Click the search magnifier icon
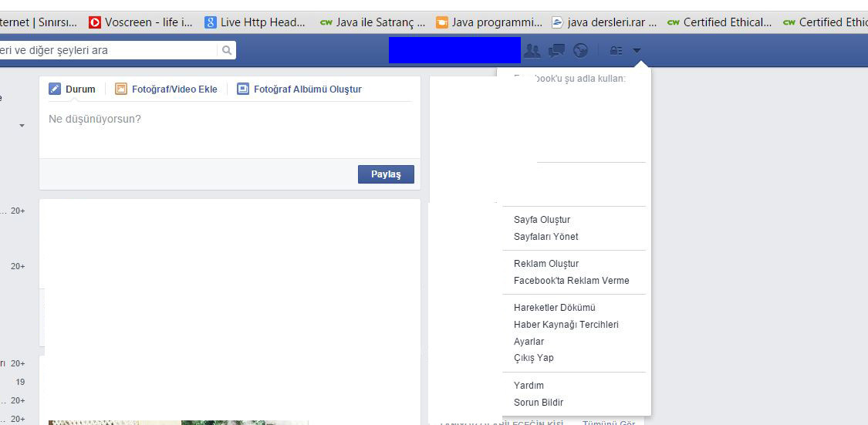Image resolution: width=868 pixels, height=425 pixels. (226, 50)
